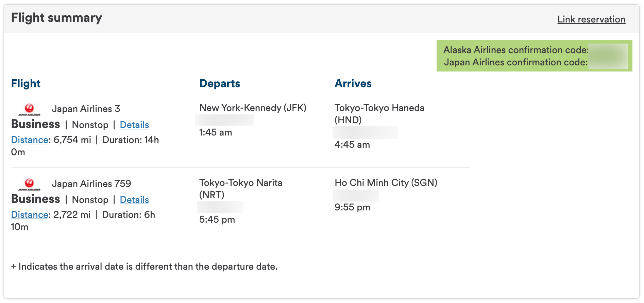
Task: Select the Arrives column header
Action: click(x=353, y=83)
